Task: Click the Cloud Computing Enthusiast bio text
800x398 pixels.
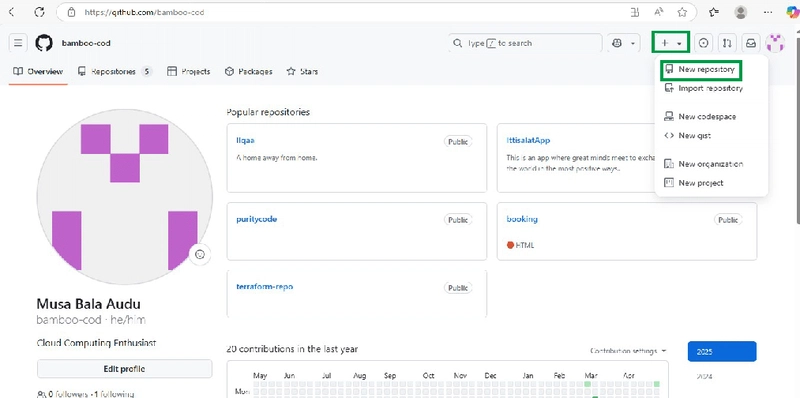Action: click(x=96, y=343)
